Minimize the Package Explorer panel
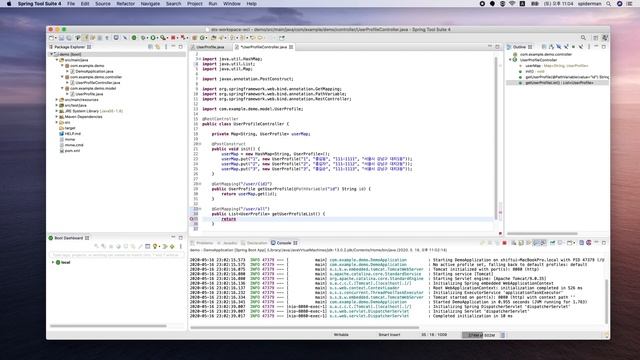Viewport: 640px width, 360px height. pyautogui.click(x=173, y=47)
